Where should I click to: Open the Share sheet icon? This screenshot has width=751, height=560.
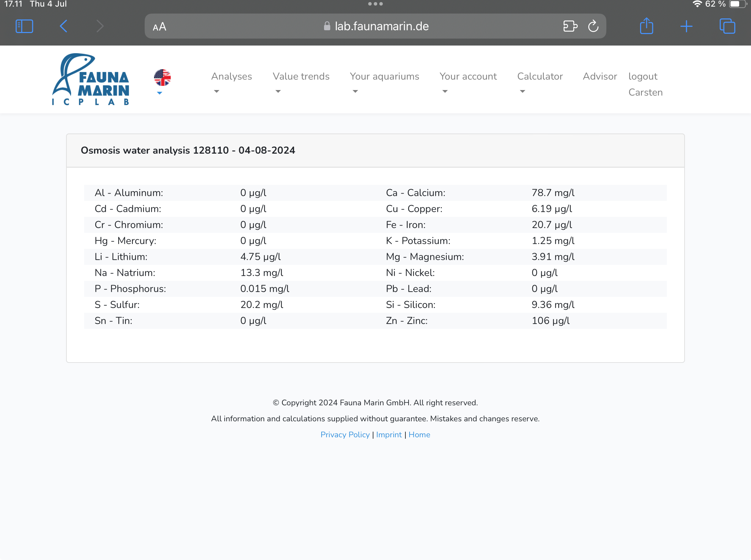coord(646,26)
